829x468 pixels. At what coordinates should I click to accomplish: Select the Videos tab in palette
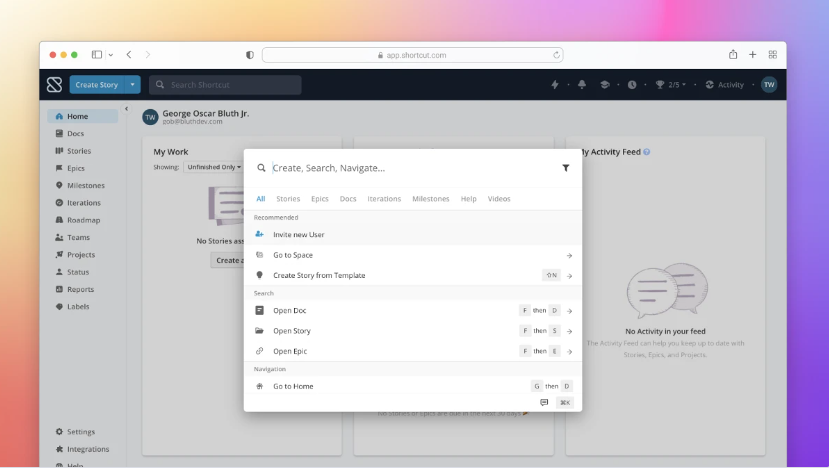499,199
